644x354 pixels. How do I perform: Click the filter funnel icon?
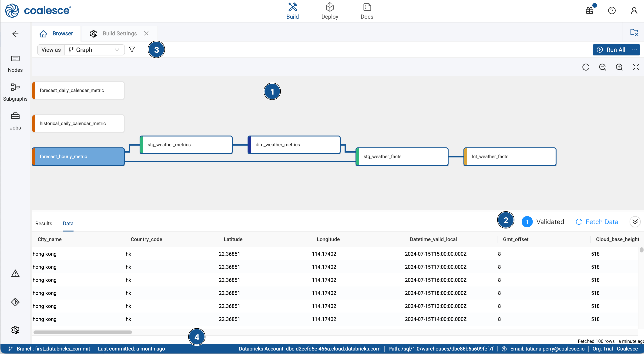coord(132,50)
